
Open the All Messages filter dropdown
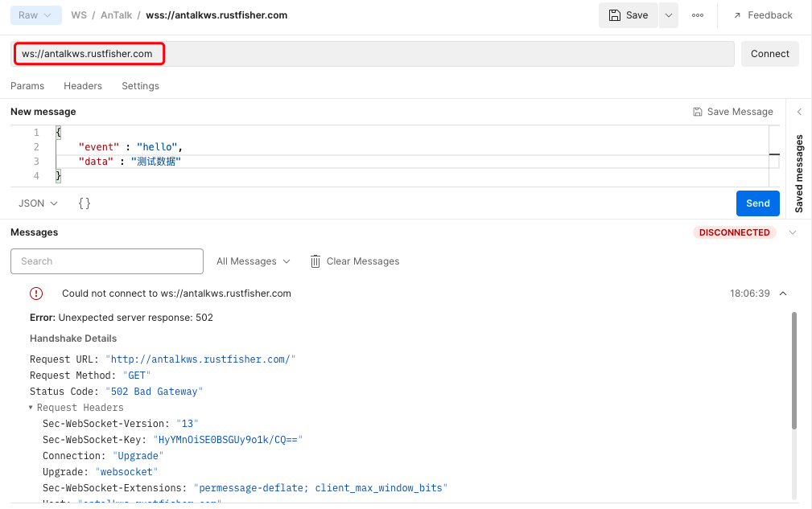pyautogui.click(x=253, y=261)
